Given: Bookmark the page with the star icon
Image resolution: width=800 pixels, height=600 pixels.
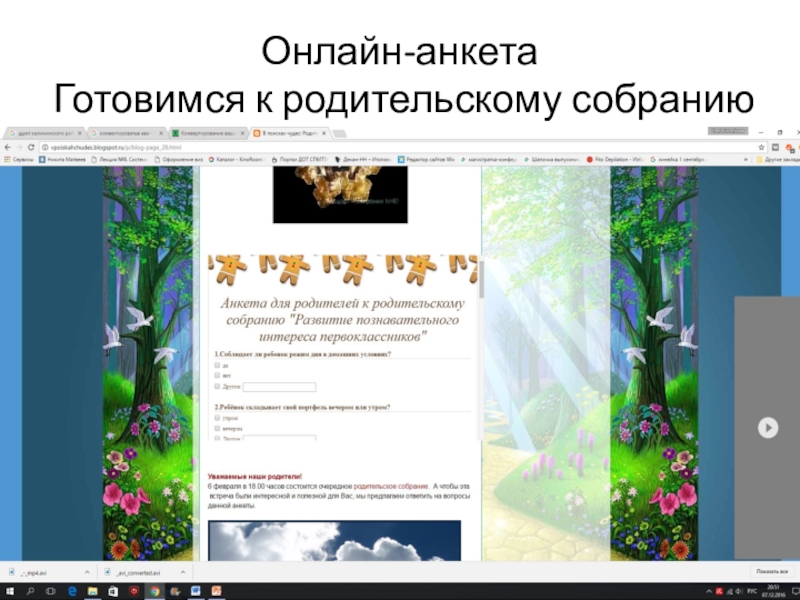Looking at the screenshot, I should [761, 147].
